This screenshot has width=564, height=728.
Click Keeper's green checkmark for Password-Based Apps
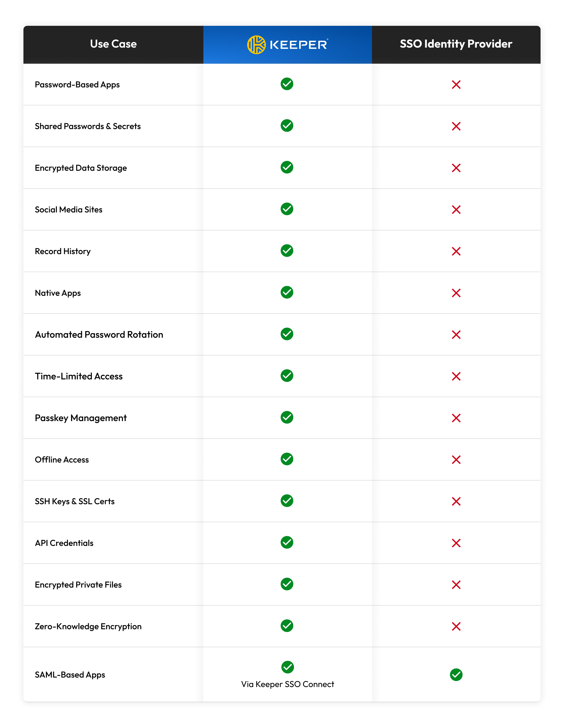coord(287,84)
